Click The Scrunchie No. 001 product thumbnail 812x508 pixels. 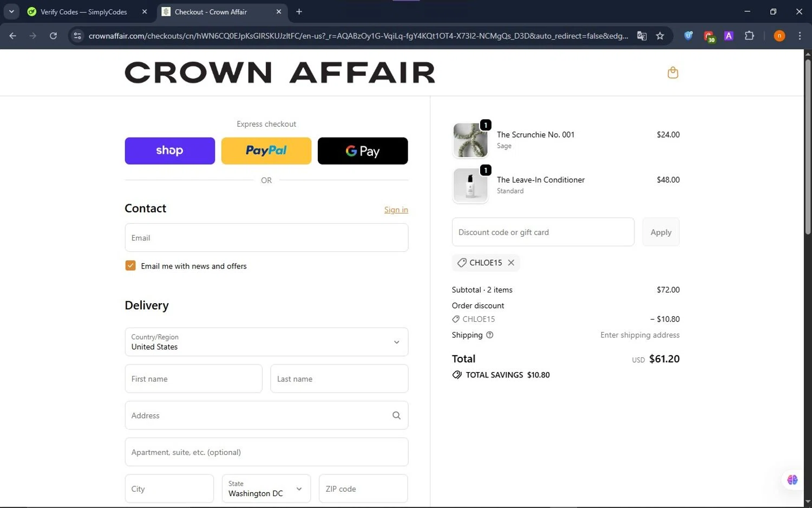pyautogui.click(x=470, y=140)
